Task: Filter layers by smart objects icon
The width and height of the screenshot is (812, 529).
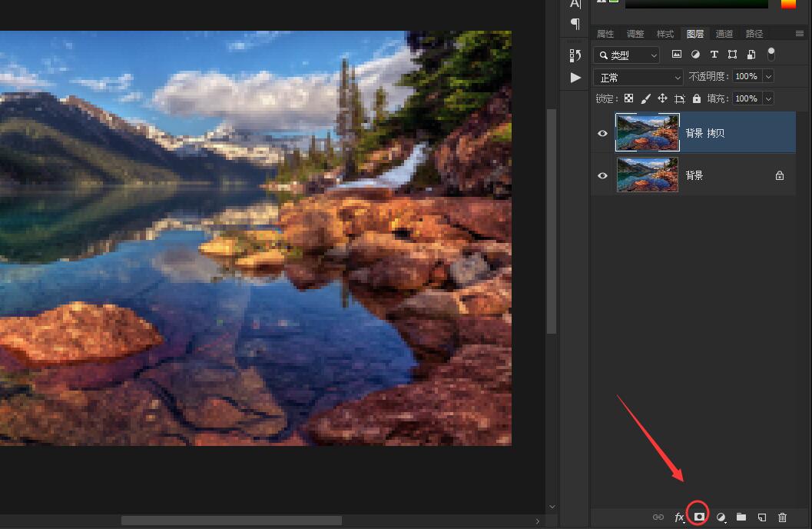Action: pos(751,54)
